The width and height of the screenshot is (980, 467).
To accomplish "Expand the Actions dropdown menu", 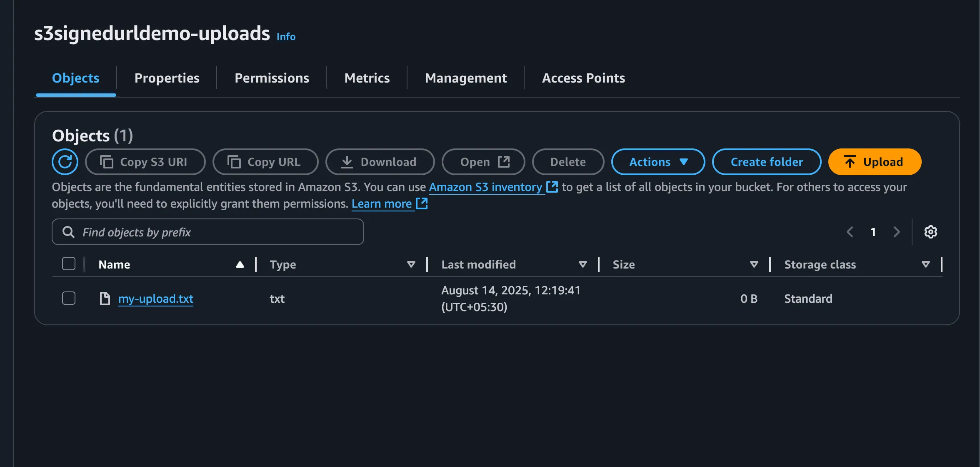I will [658, 162].
